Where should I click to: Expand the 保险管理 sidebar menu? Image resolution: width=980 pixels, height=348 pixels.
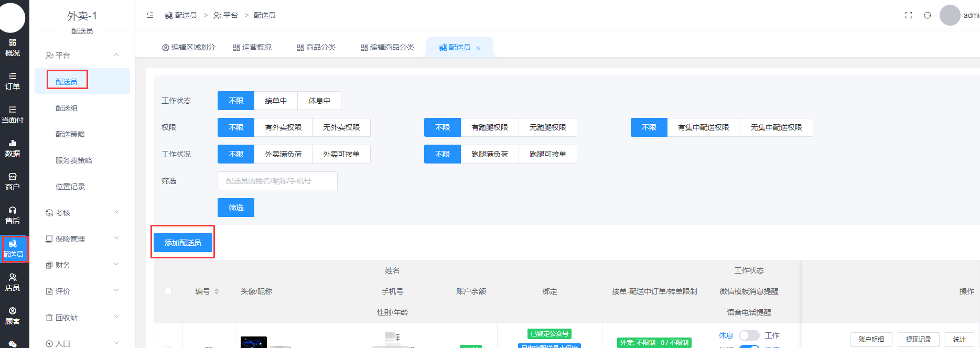tap(82, 239)
